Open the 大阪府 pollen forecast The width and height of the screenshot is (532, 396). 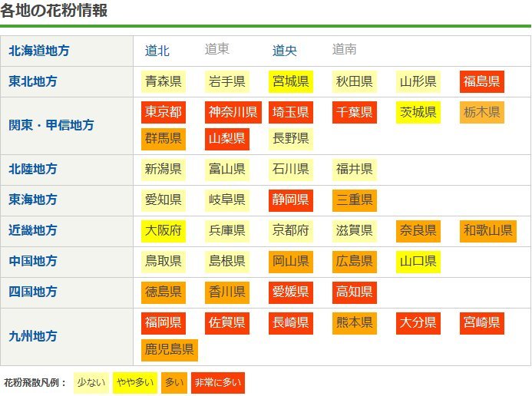point(164,230)
